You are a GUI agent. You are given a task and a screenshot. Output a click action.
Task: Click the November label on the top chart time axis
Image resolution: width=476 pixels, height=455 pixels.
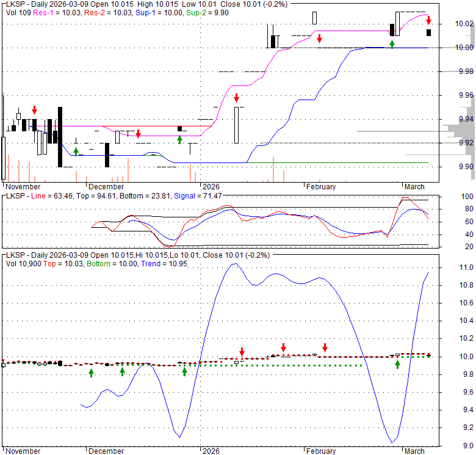point(23,186)
